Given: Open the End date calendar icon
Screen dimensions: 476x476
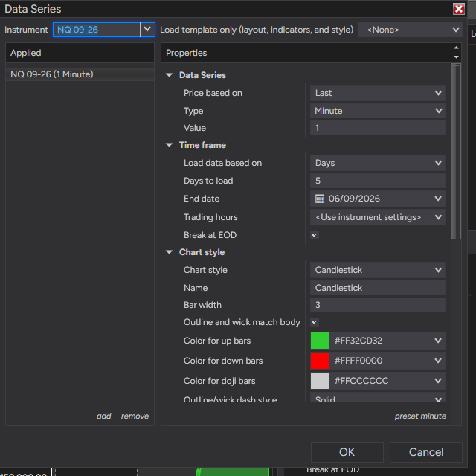Looking at the screenshot, I should pyautogui.click(x=319, y=199).
